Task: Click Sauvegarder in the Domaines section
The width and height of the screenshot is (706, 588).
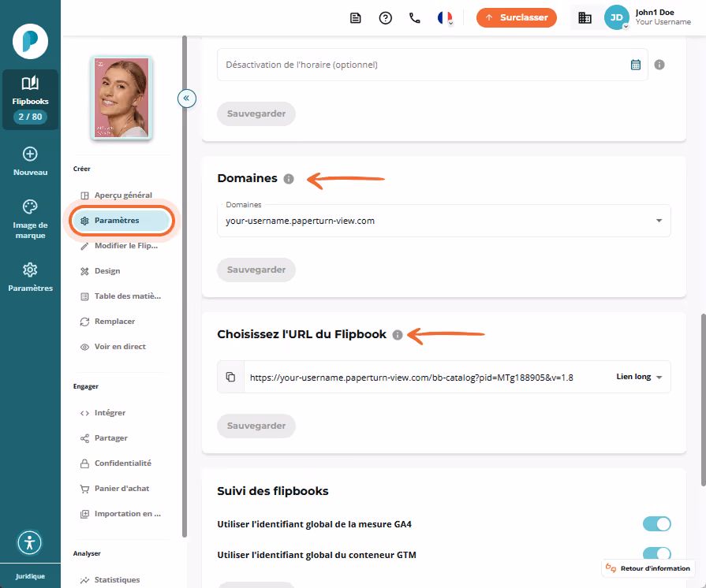Action: 256,270
